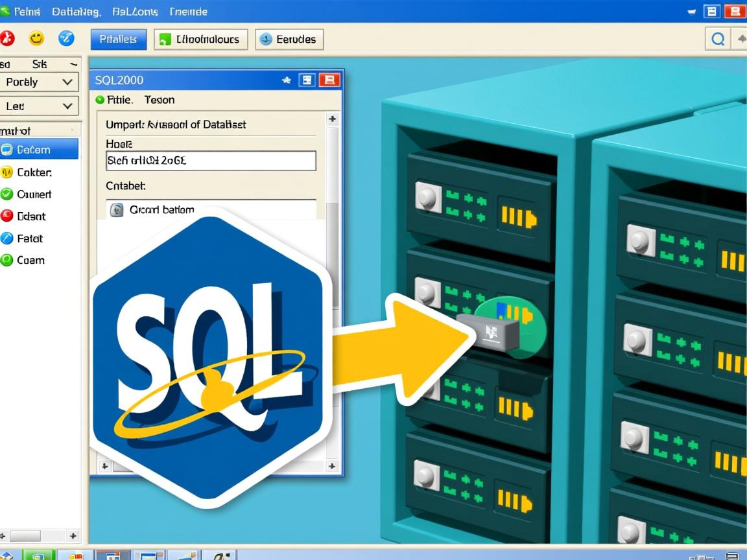
Task: Click in the Hoars text input field
Action: tap(211, 161)
